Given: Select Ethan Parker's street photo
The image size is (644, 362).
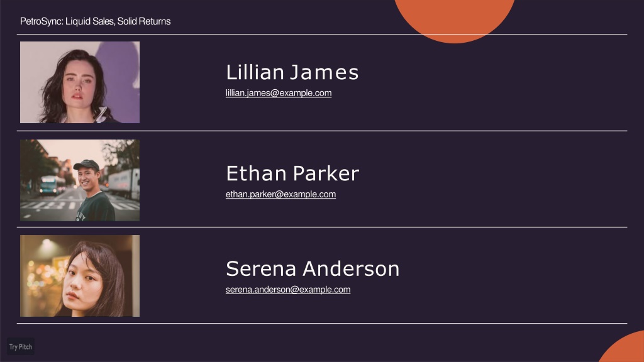Looking at the screenshot, I should pos(80,180).
